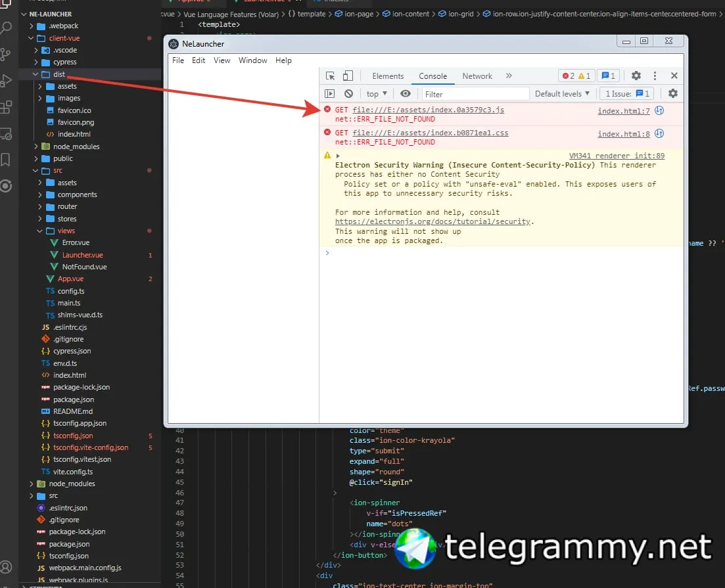Select the DevTools inspect element tool
The width and height of the screenshot is (725, 588).
tap(330, 76)
